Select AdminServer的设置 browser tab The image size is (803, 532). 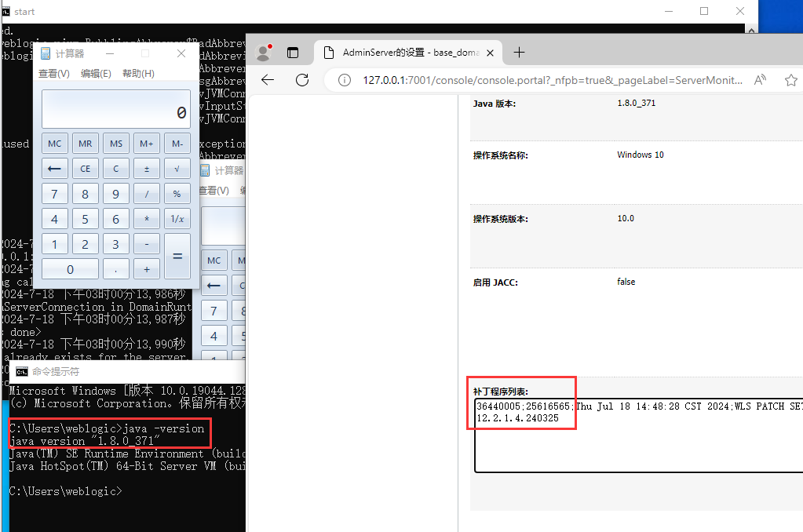(408, 53)
